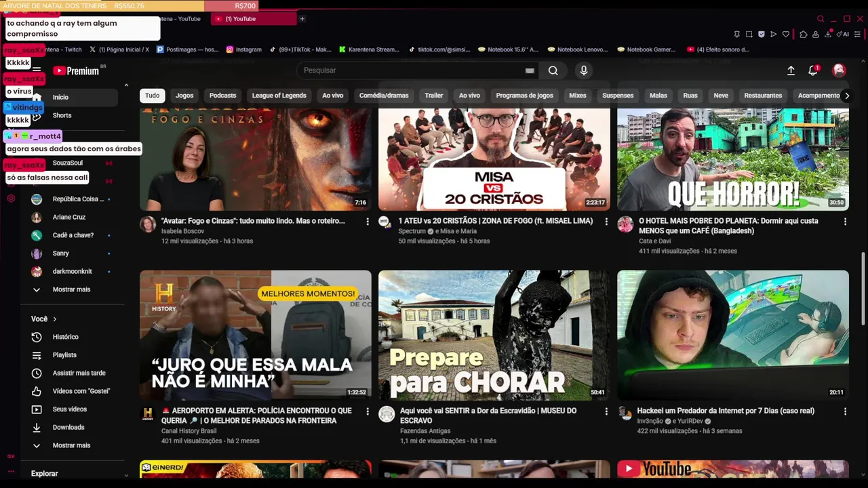The width and height of the screenshot is (868, 488).
Task: Open Karentena Stream bookmark
Action: (x=370, y=49)
